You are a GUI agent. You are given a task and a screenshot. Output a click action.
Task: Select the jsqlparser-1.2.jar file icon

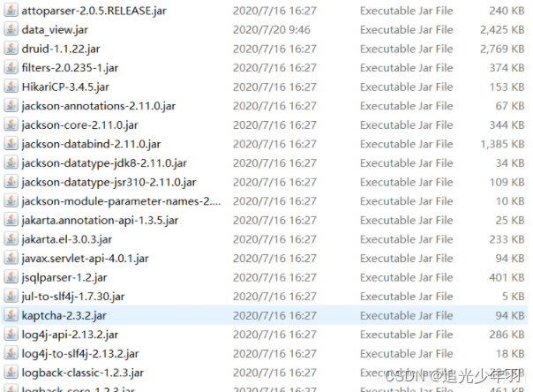point(11,276)
